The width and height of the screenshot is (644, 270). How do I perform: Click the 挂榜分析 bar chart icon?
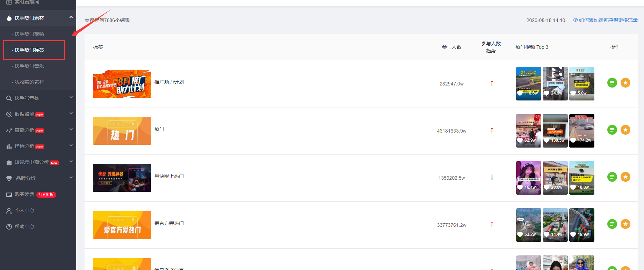pyautogui.click(x=9, y=147)
